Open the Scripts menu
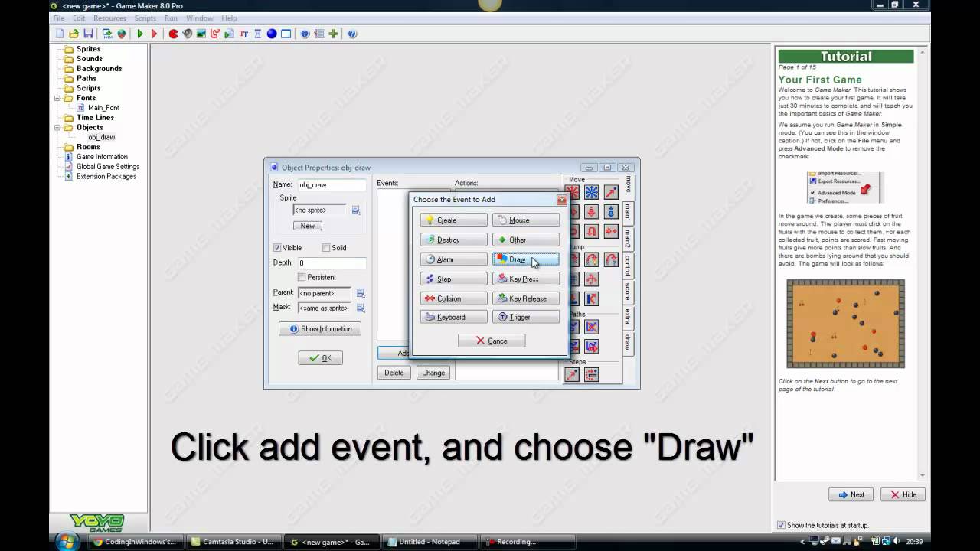The width and height of the screenshot is (980, 551). [x=145, y=18]
